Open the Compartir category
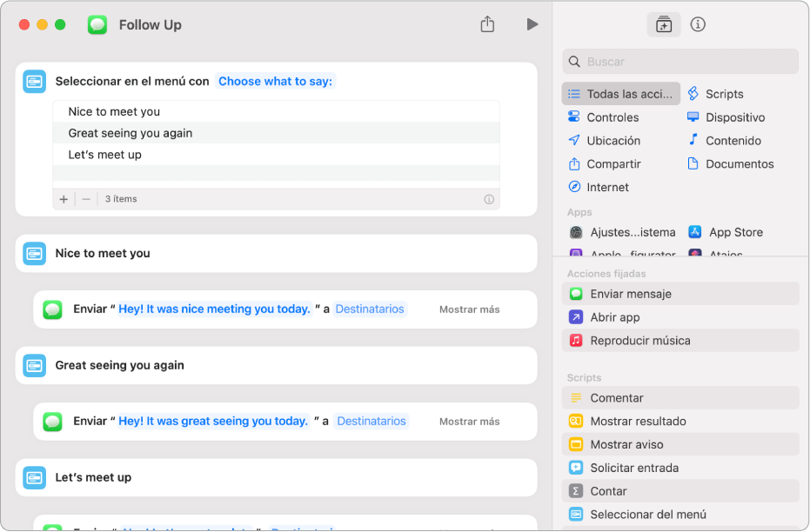 [x=605, y=164]
